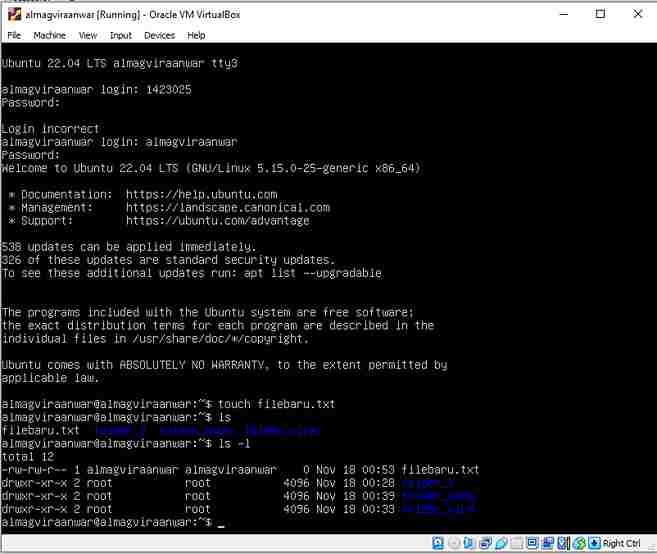657x554 pixels.
Task: Click the https://ubuntu.com/advantage URL text
Action: 217,221
